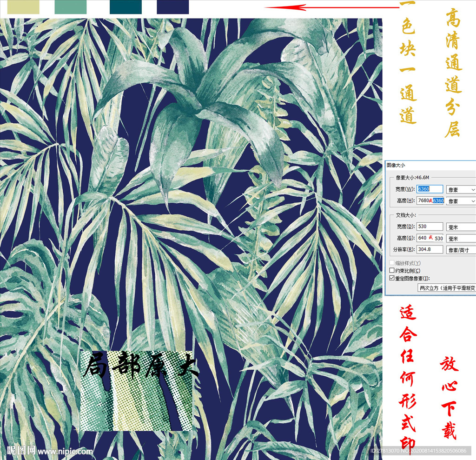The height and width of the screenshot is (460, 476).
Task: Open the 两次立方 resampling method dropdown
Action: pyautogui.click(x=447, y=288)
